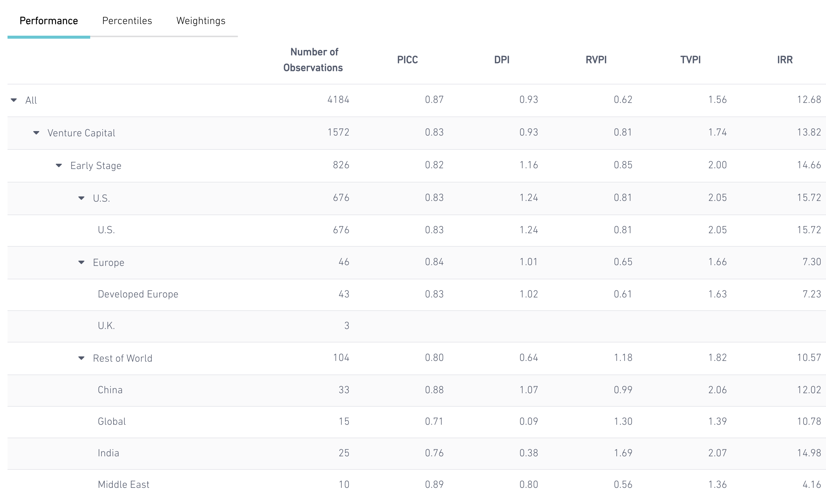This screenshot has width=826, height=504.
Task: Collapse the Rest of World group
Action: point(82,358)
